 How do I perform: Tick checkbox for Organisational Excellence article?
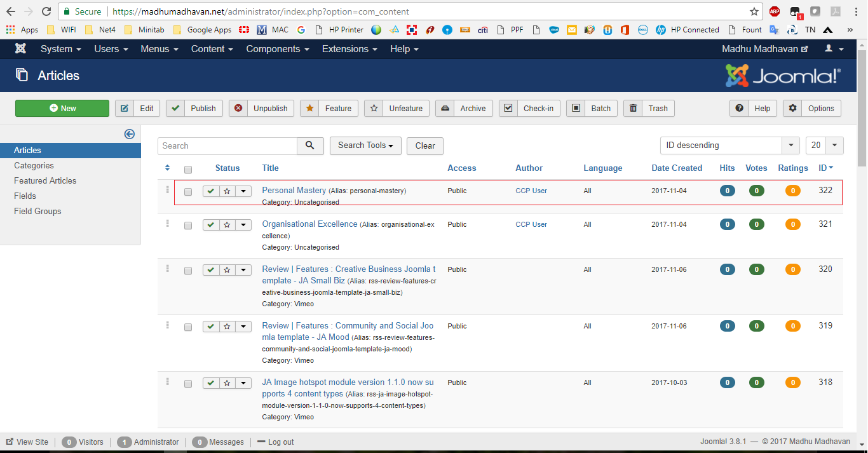tap(188, 226)
